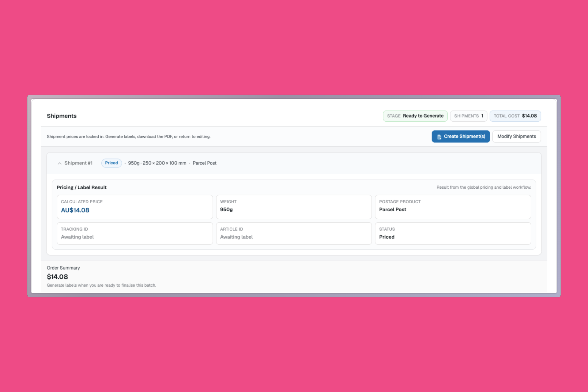588x392 pixels.
Task: Click the Priced value under Status
Action: point(387,237)
